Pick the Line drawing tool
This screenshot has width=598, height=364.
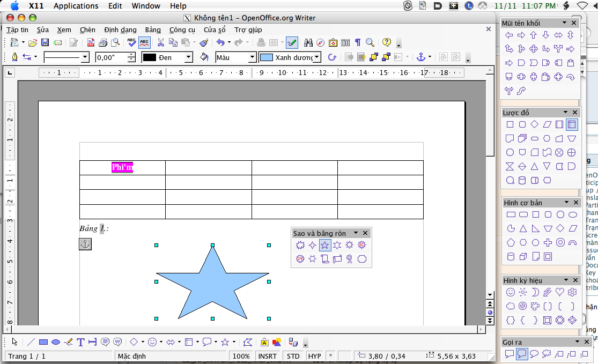coord(31,342)
